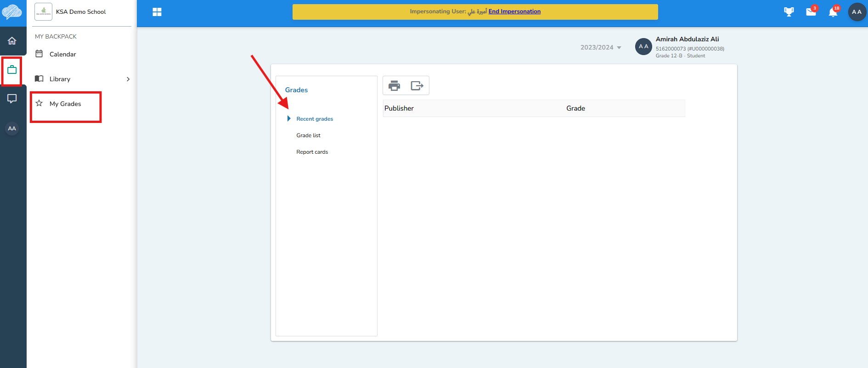Select Recent grades in Grades panel
The width and height of the screenshot is (868, 368).
click(x=315, y=119)
